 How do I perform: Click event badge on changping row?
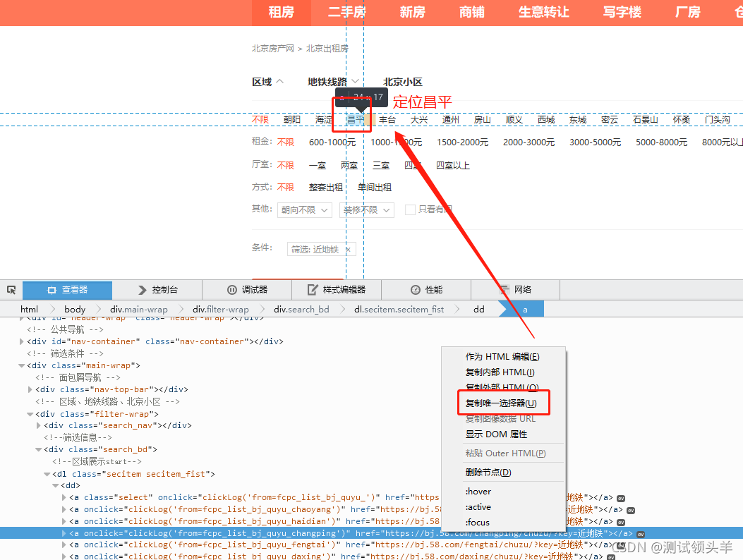641,534
